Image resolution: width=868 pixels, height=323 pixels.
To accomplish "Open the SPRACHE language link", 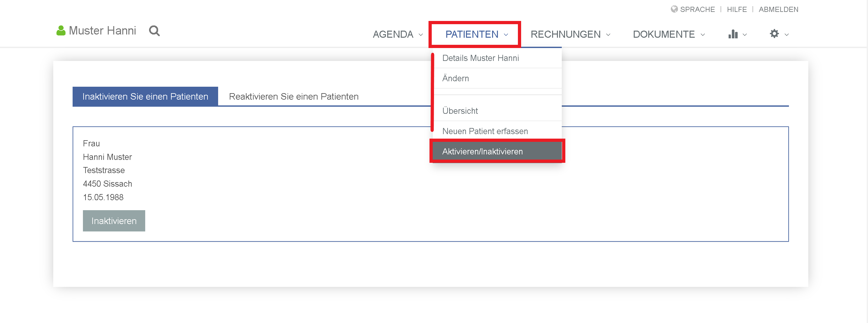I will [x=697, y=9].
